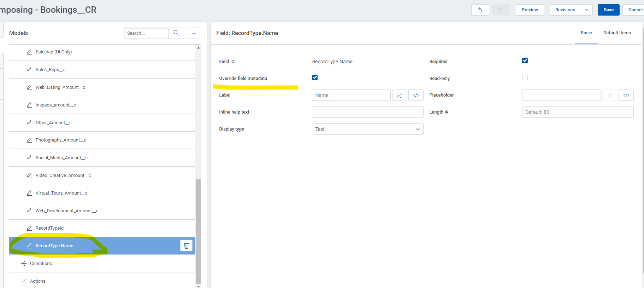This screenshot has height=288, width=644.
Task: Click the Conditions node icon
Action: (x=24, y=264)
